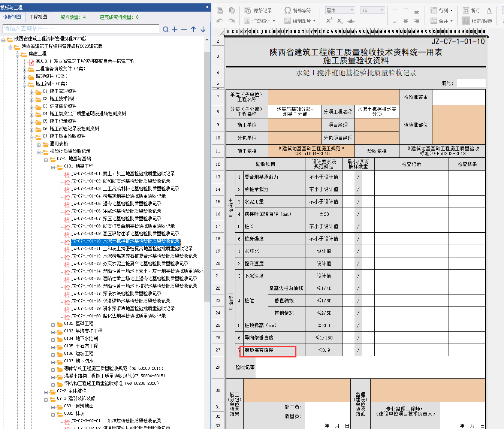Viewport: 504px width, 429px height.
Task: Switch to the 模板视图 tab
Action: [x=12, y=17]
